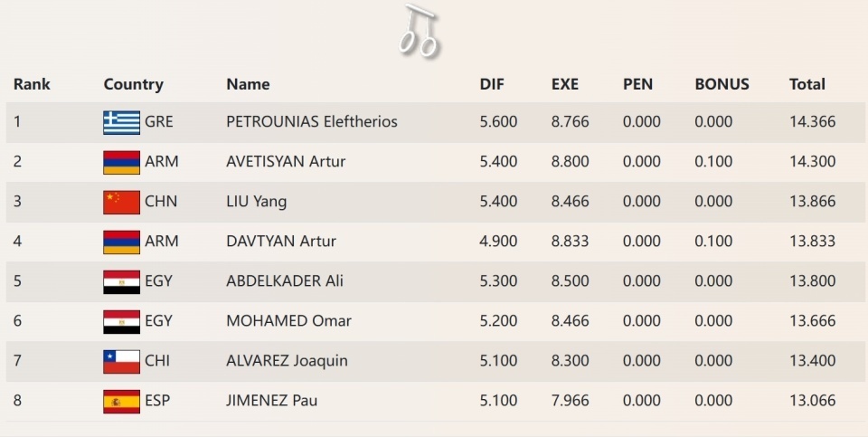
Task: Select the BONUS column header
Action: [722, 84]
